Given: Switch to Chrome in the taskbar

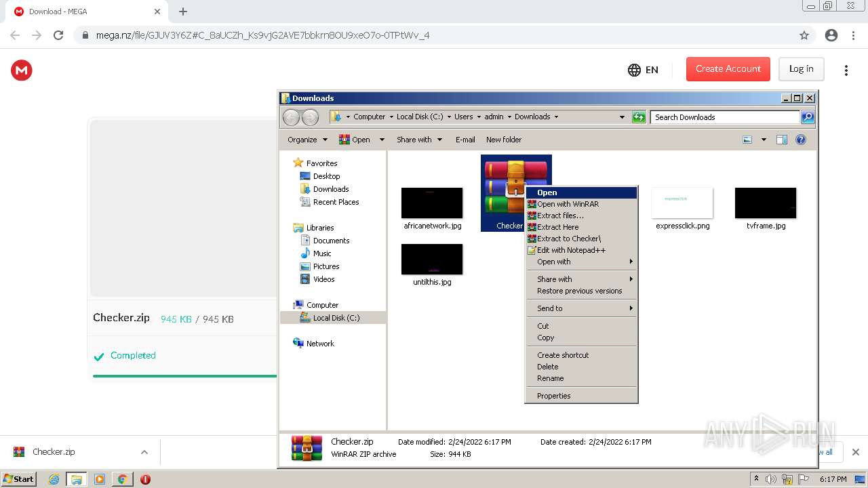Looking at the screenshot, I should (x=122, y=479).
